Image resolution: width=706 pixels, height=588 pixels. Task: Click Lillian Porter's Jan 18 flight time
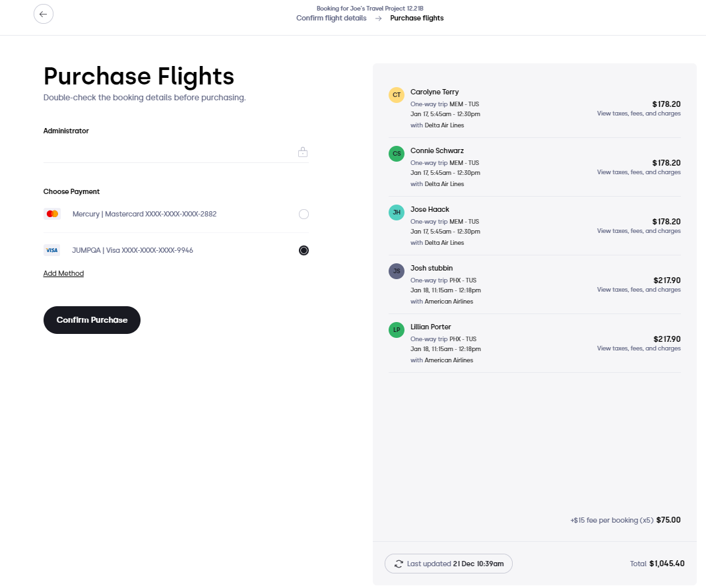[x=445, y=349]
